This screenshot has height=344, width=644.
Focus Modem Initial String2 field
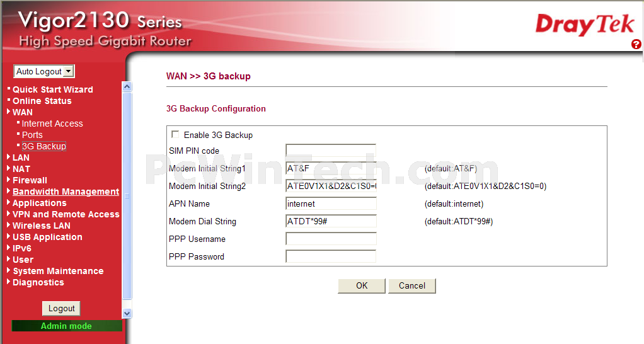point(331,186)
